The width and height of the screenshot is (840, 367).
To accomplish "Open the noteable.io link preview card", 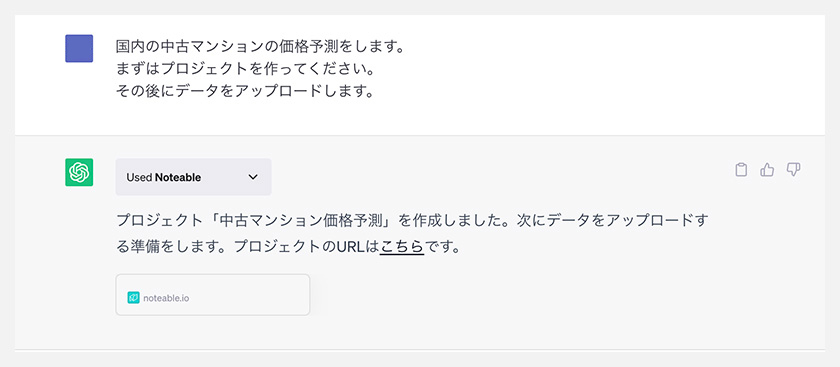I will [213, 295].
